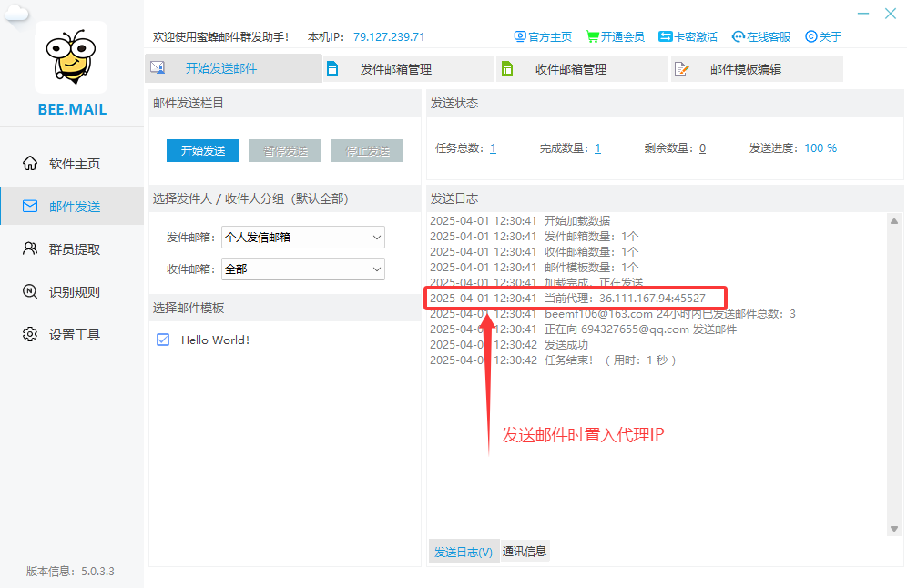Click the 任务总数 value 1
Viewport: 907px width, 588px height.
[493, 148]
